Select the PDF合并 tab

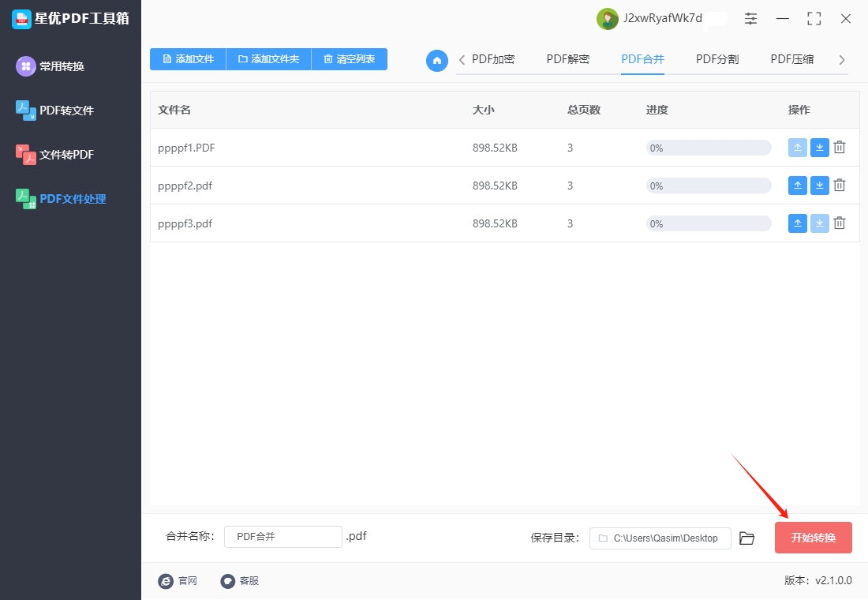(642, 59)
